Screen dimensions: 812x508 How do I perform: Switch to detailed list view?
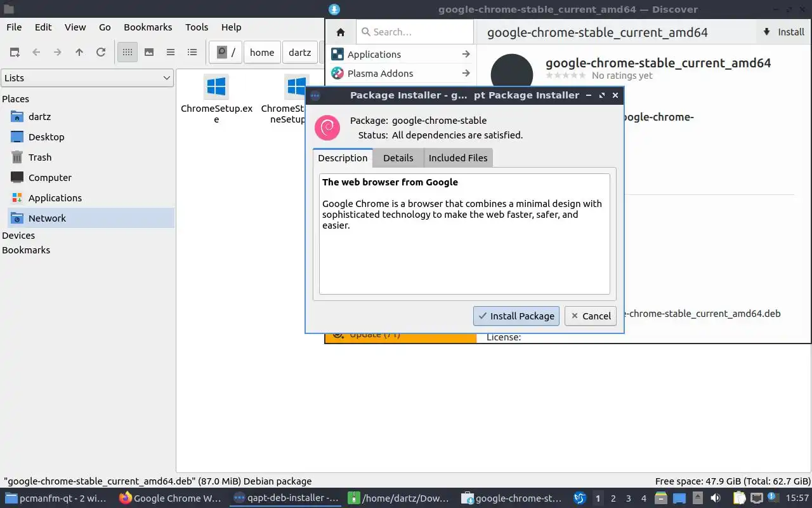[x=192, y=52]
